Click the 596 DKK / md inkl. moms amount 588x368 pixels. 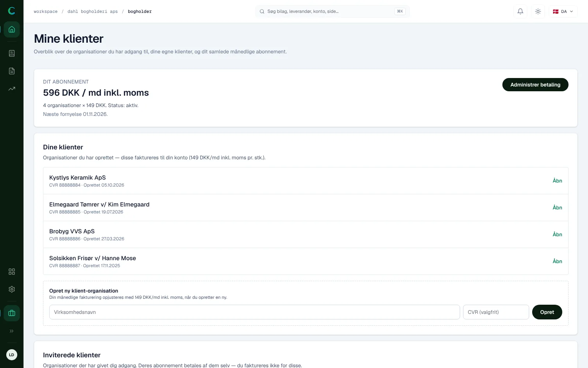pyautogui.click(x=96, y=93)
